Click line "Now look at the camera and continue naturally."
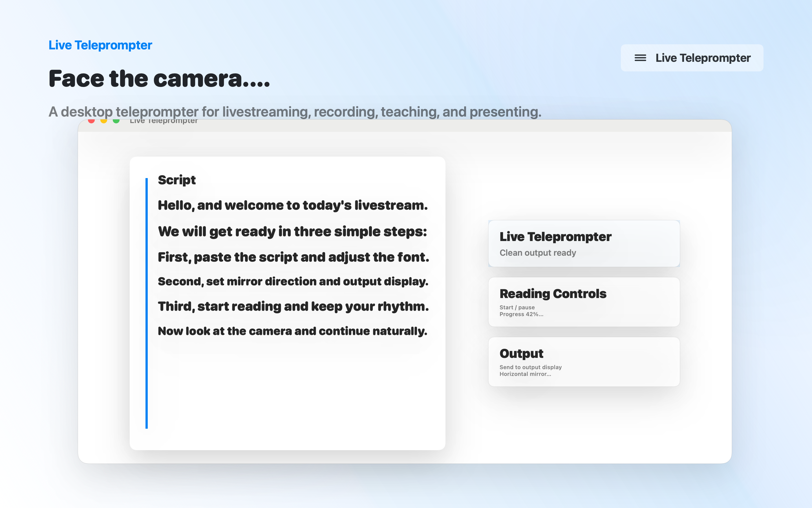The width and height of the screenshot is (812, 508). click(292, 331)
